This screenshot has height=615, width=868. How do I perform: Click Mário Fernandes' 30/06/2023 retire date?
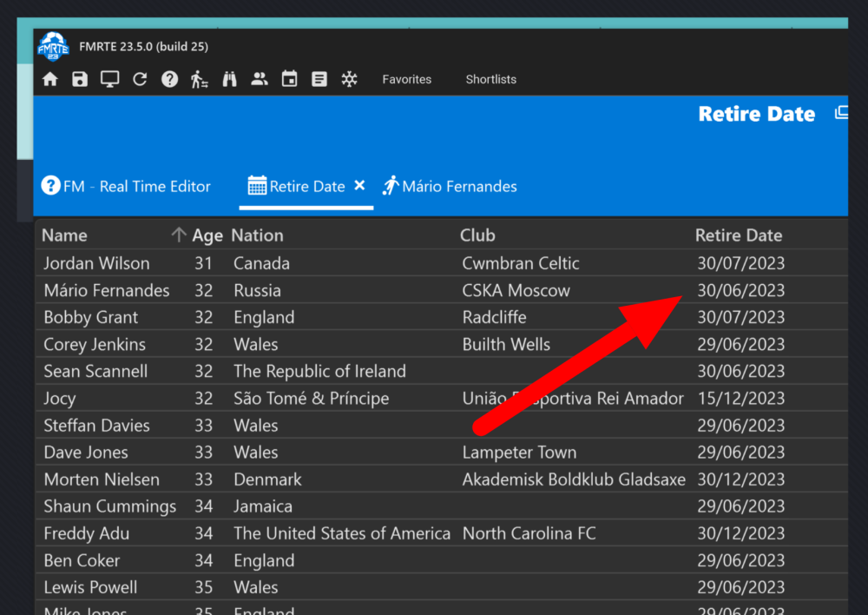click(x=740, y=290)
